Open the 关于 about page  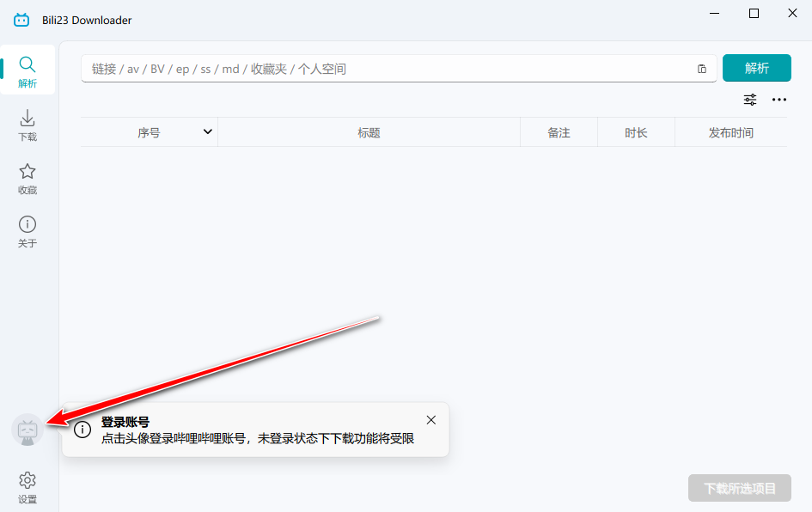tap(27, 231)
